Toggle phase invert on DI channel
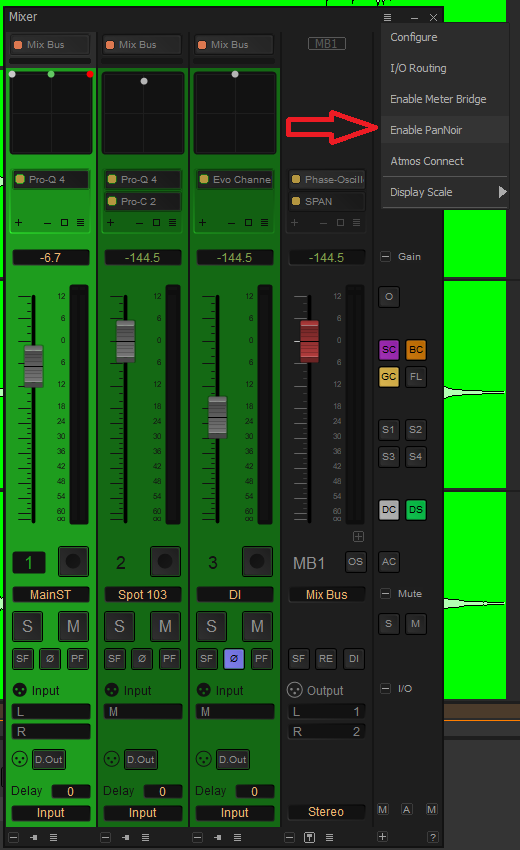520x850 pixels. tap(234, 659)
